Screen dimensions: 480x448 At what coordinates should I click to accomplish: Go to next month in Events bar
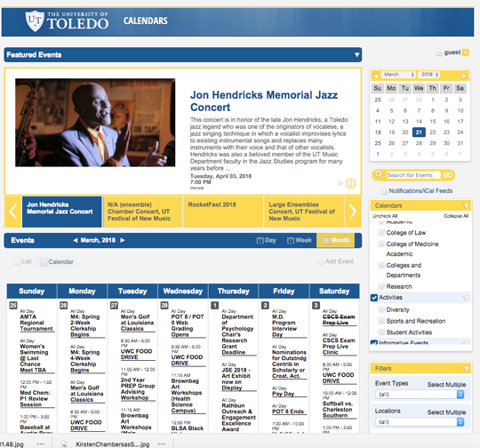(123, 240)
